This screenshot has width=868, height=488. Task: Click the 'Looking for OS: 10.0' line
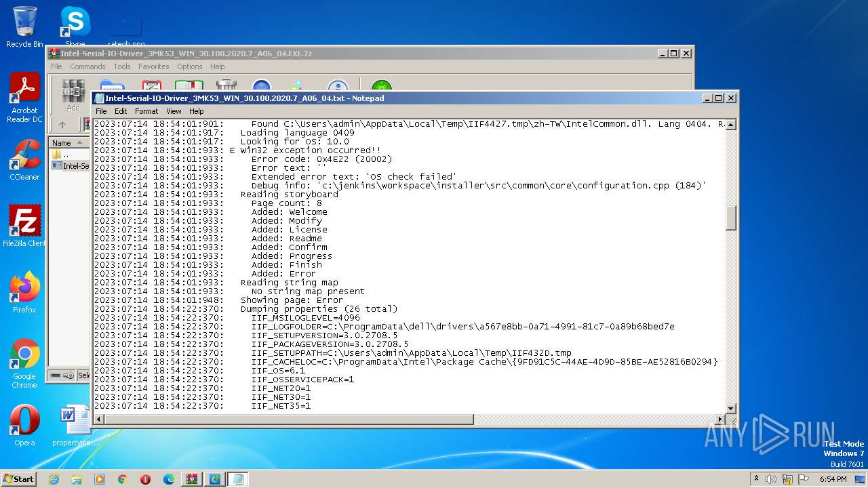[294, 142]
